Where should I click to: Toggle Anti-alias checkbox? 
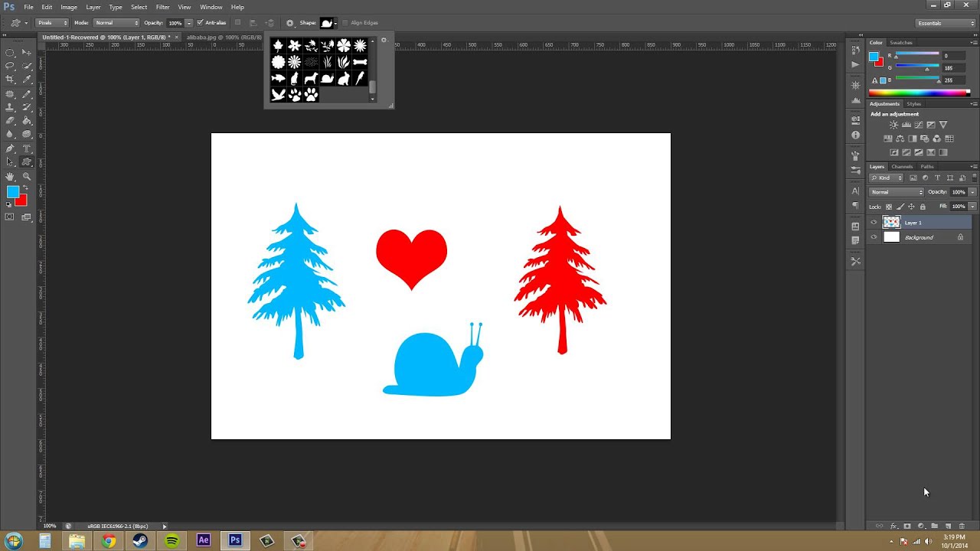click(200, 23)
